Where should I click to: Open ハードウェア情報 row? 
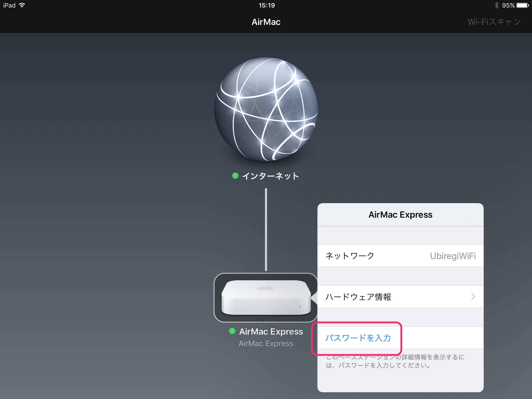400,297
